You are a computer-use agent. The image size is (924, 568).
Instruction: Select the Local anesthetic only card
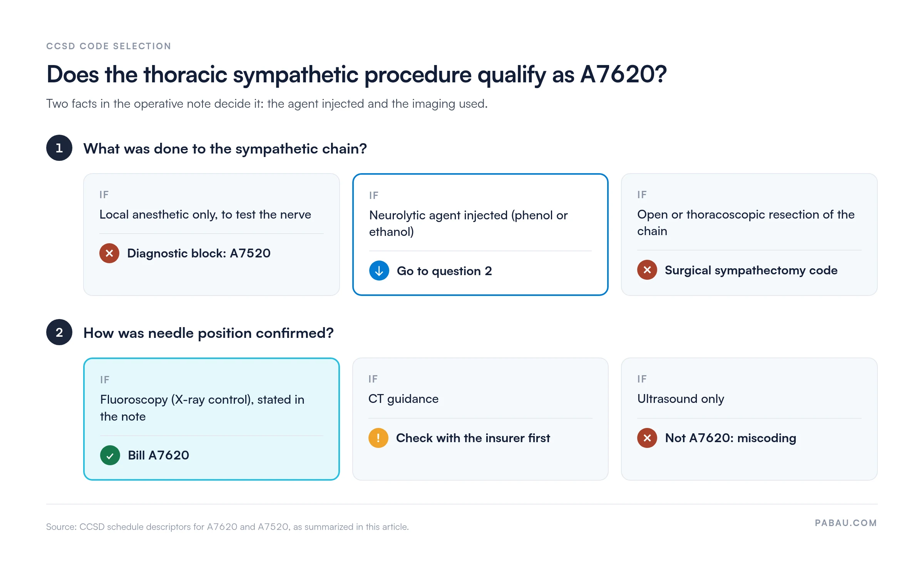click(211, 234)
